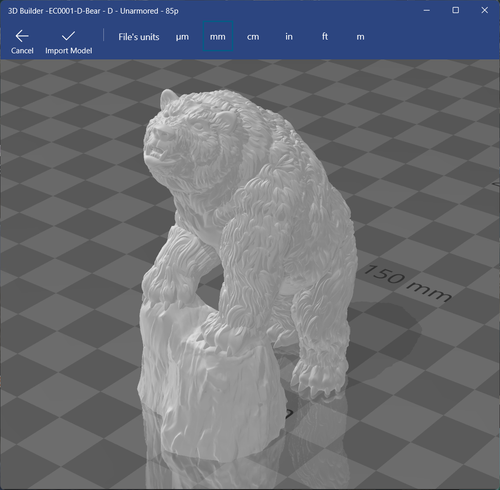Set file units to inches
This screenshot has width=500, height=490.
(289, 36)
